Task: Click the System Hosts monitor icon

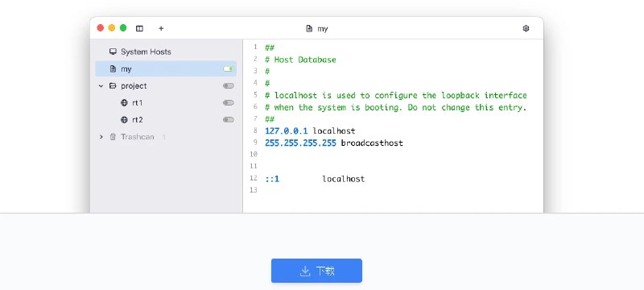Action: pyautogui.click(x=113, y=52)
